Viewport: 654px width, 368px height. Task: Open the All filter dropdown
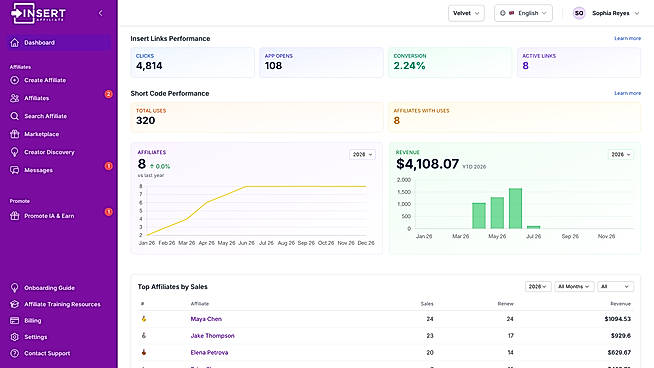click(615, 287)
